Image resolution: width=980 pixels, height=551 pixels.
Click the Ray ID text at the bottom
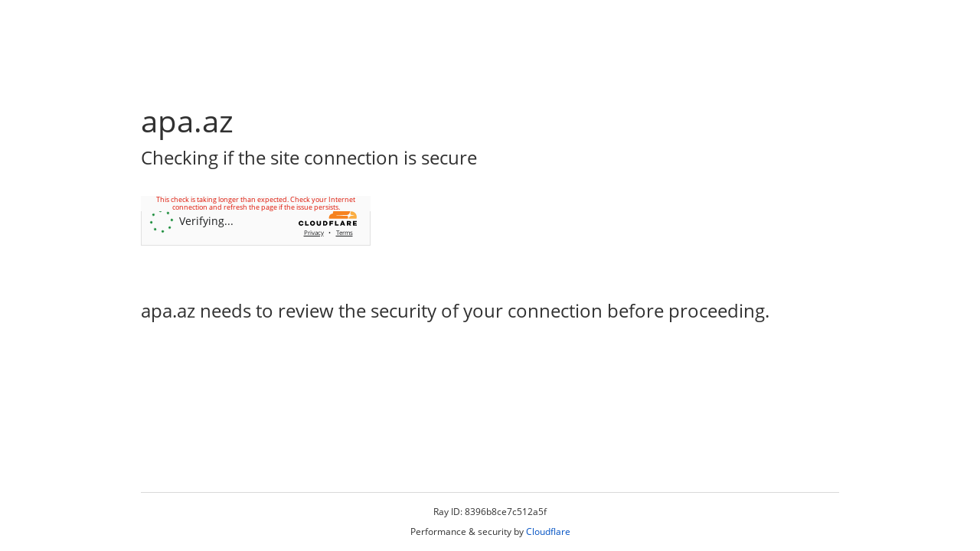pyautogui.click(x=490, y=510)
